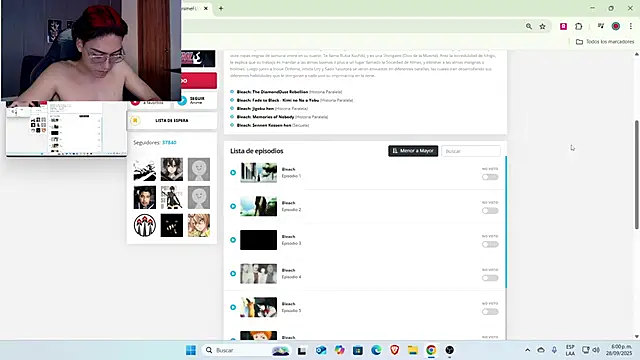Click the Seguir Anime button
This screenshot has width=640, height=360.
[195, 100]
